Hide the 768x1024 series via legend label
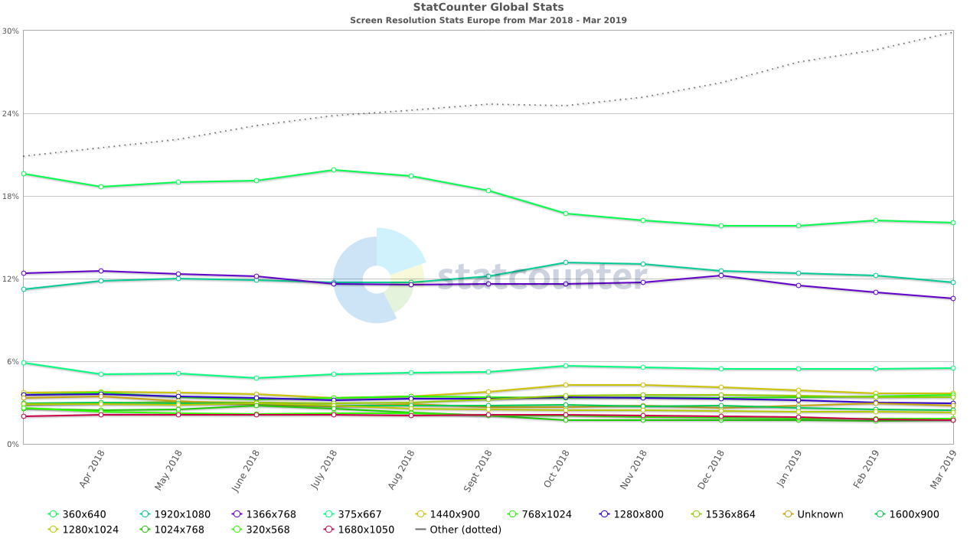 click(x=547, y=514)
